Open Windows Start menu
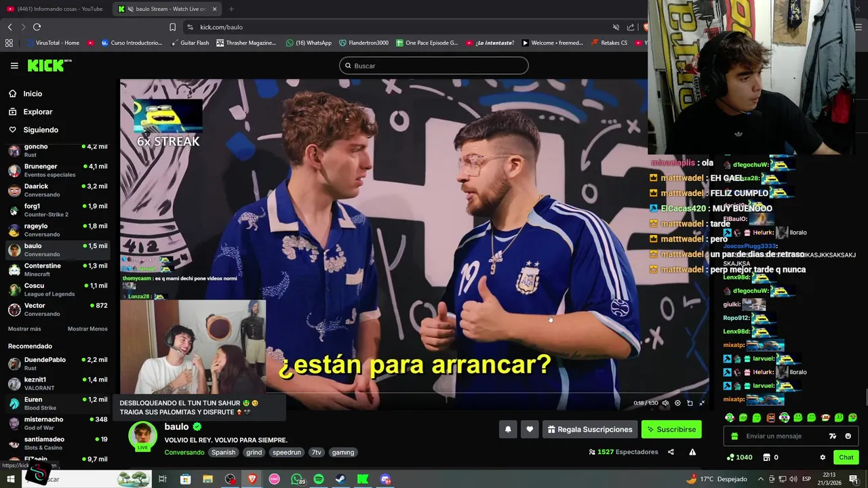 click(11, 479)
